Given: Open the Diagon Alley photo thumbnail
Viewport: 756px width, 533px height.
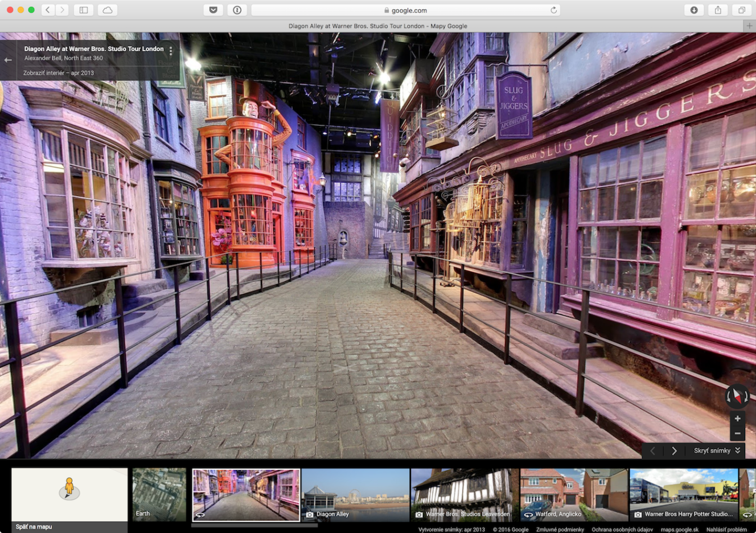Looking at the screenshot, I should click(x=356, y=495).
